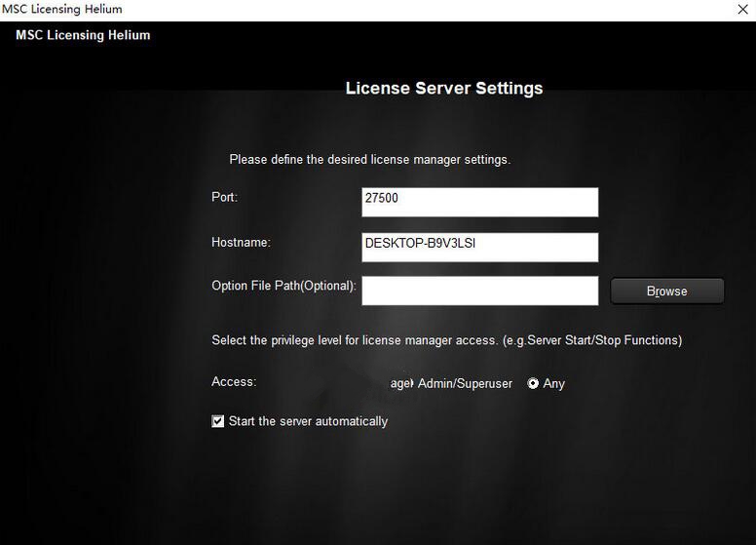Choose the Admin/Superuser access option
The image size is (756, 545).
tap(465, 383)
